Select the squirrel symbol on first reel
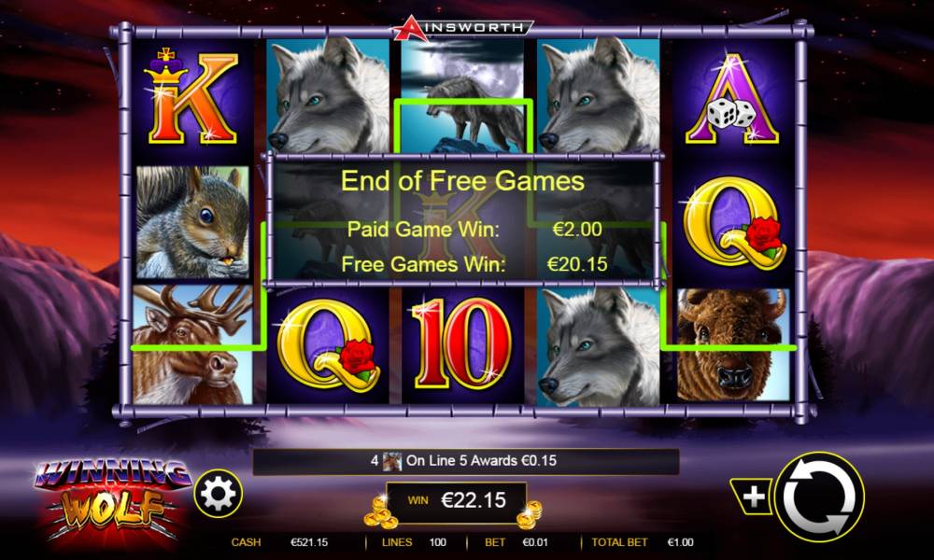Screen dimensions: 934x560 [x=192, y=222]
